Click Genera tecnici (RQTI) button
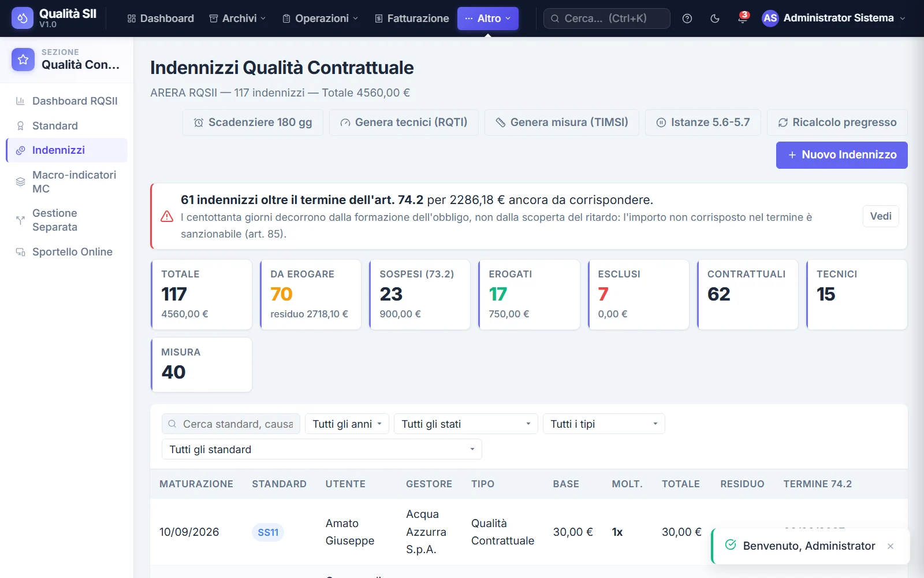Viewport: 924px width, 578px height. (404, 123)
